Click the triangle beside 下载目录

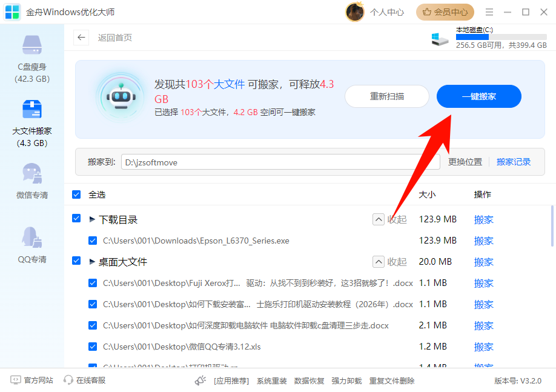point(91,219)
